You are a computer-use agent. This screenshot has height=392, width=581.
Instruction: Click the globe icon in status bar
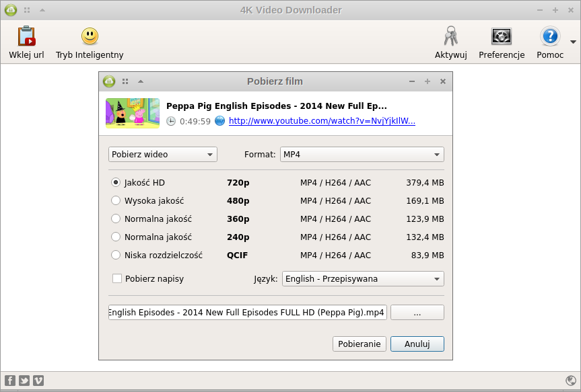571,381
